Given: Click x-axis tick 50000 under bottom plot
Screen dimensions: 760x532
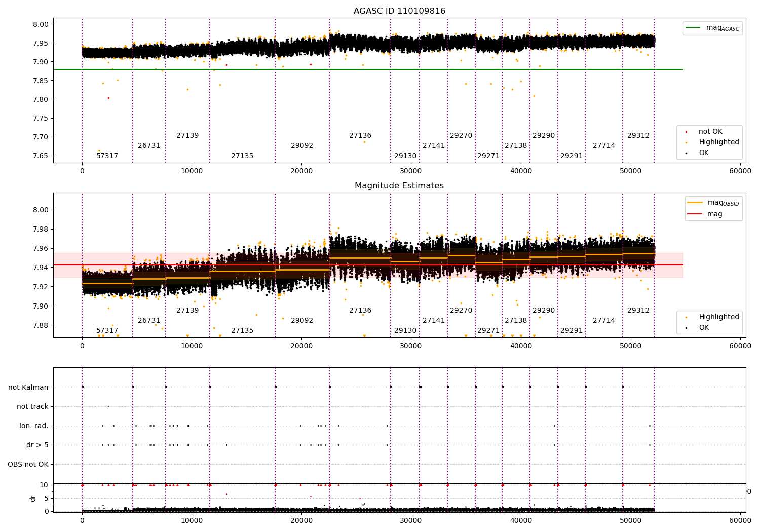Looking at the screenshot, I should pyautogui.click(x=630, y=520).
